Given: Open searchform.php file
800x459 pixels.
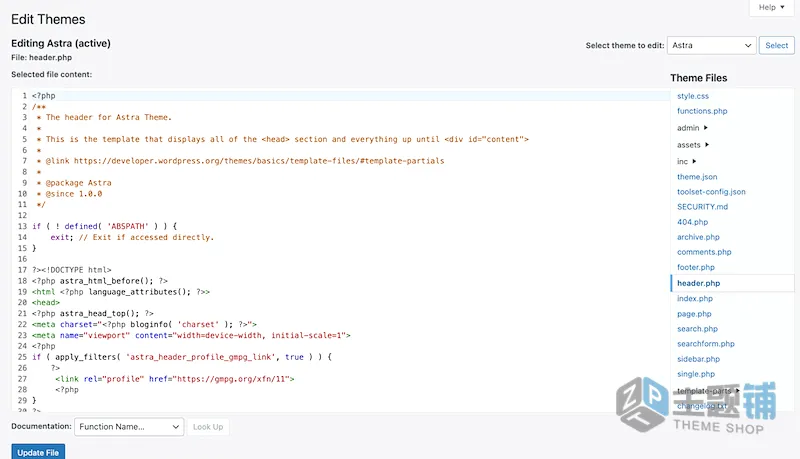Looking at the screenshot, I should tap(706, 344).
